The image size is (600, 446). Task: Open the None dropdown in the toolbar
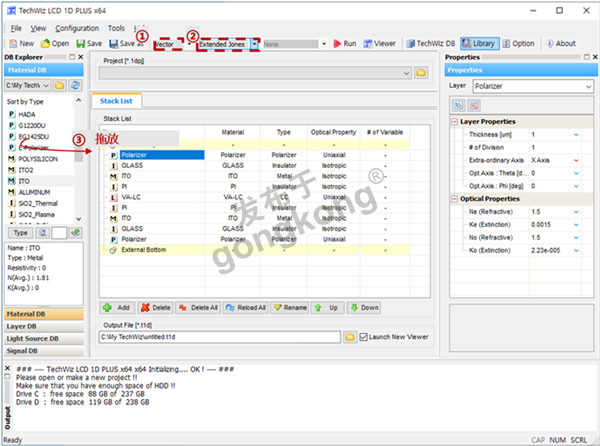pos(324,44)
